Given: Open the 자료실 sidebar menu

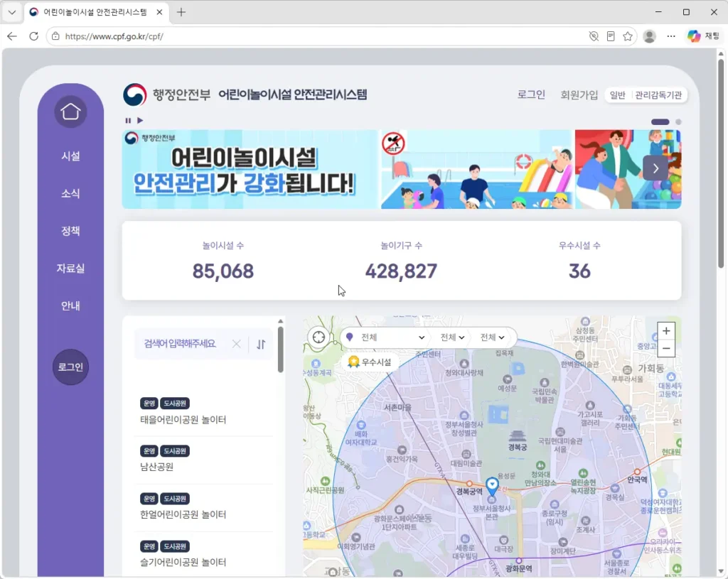Looking at the screenshot, I should click(70, 268).
